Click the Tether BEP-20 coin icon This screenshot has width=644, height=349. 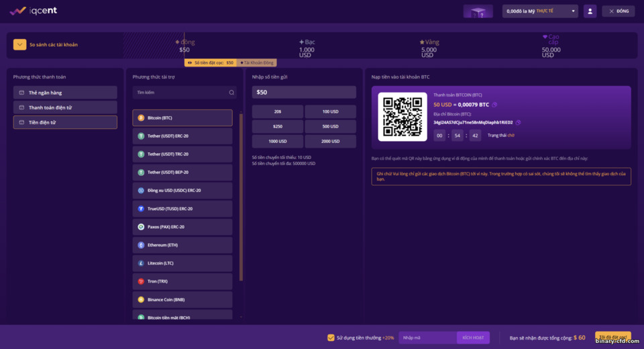pos(141,172)
